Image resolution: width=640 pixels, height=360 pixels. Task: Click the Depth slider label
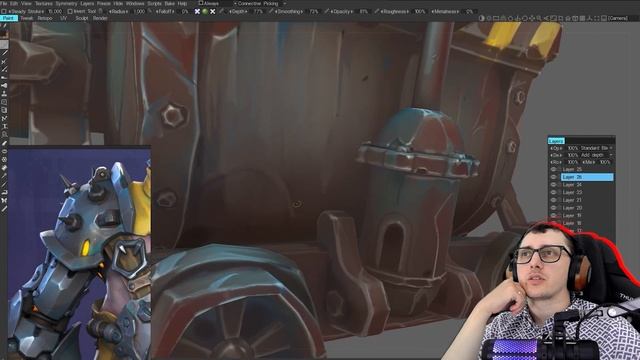238,11
